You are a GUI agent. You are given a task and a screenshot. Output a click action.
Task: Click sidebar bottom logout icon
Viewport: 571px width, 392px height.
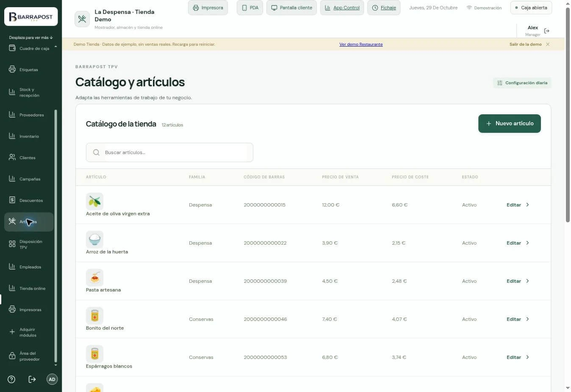tap(32, 379)
